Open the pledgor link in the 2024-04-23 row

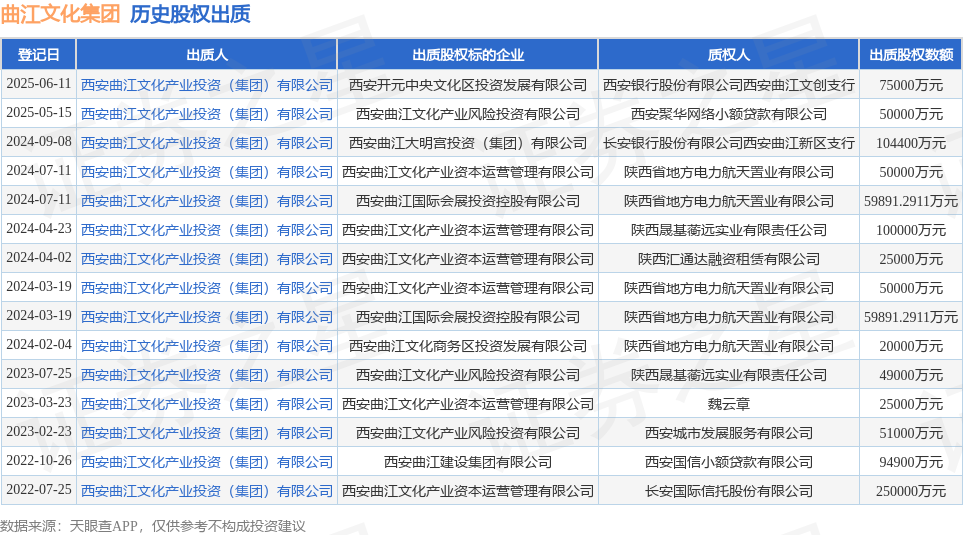[x=207, y=230]
